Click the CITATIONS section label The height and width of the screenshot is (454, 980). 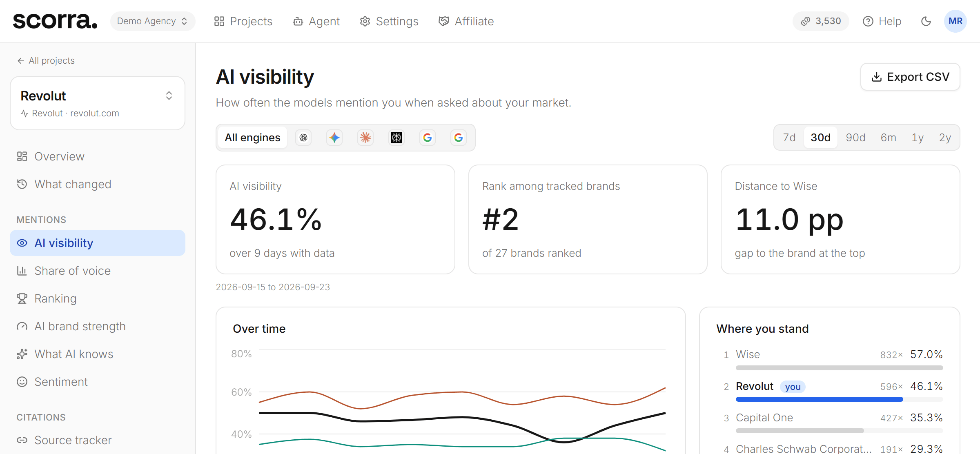tap(41, 417)
